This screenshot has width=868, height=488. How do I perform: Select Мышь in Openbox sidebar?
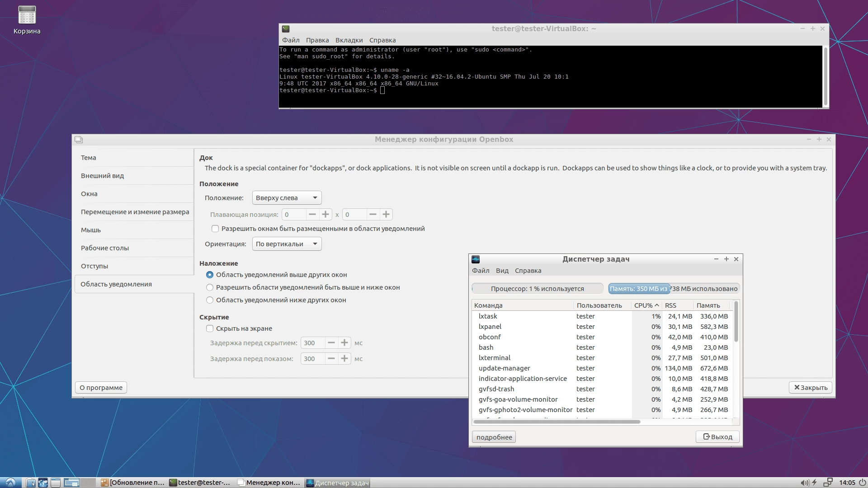(x=134, y=230)
